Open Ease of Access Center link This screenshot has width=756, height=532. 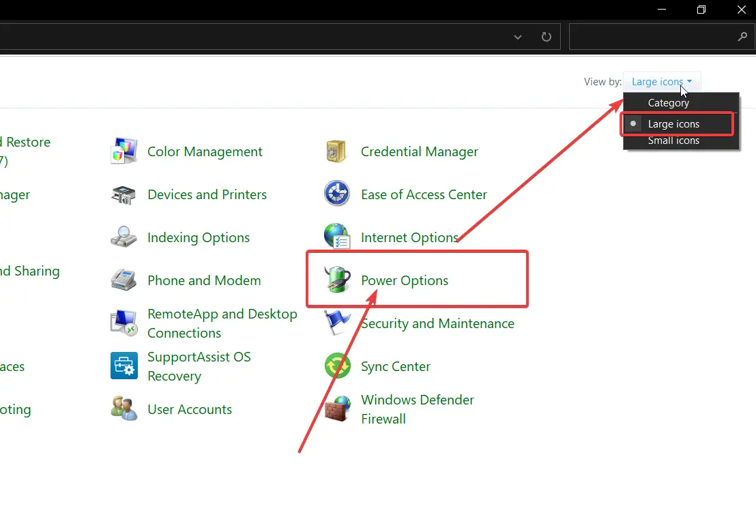coord(424,194)
